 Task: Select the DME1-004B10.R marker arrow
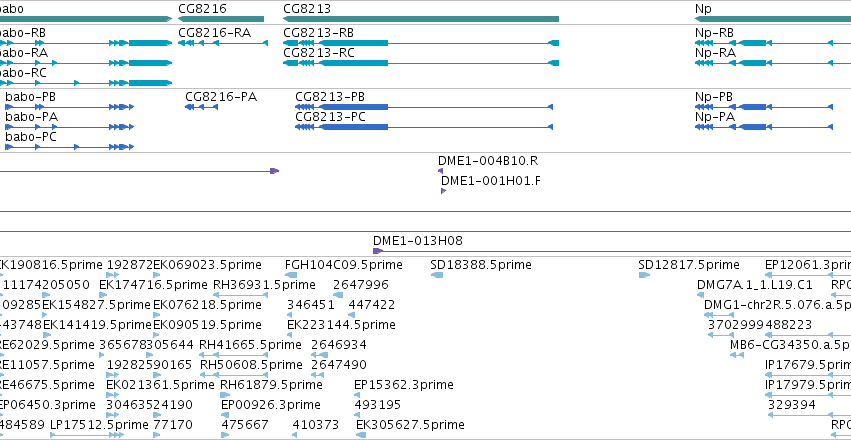[x=440, y=171]
